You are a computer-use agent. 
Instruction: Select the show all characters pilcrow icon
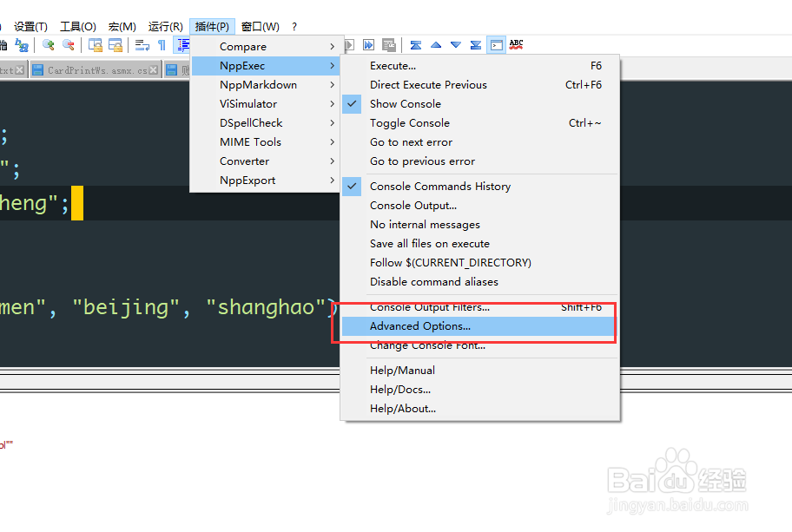click(162, 44)
